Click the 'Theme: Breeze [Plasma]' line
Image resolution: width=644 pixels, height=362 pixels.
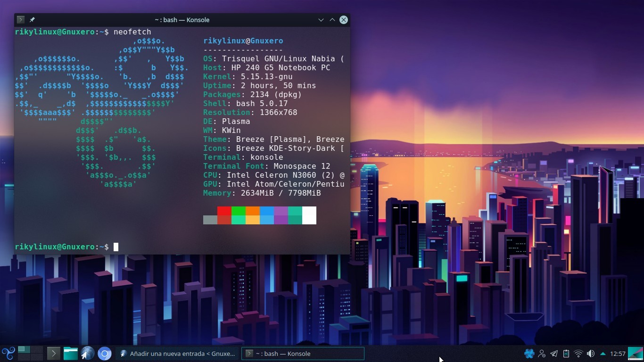274,140
